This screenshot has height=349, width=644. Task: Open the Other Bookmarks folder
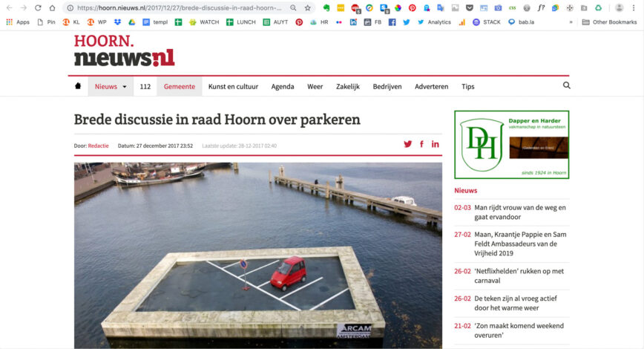pos(610,22)
